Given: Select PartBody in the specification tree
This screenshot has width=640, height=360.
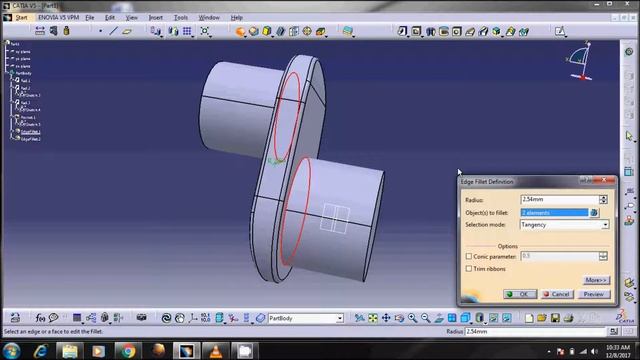Looking at the screenshot, I should (23, 73).
